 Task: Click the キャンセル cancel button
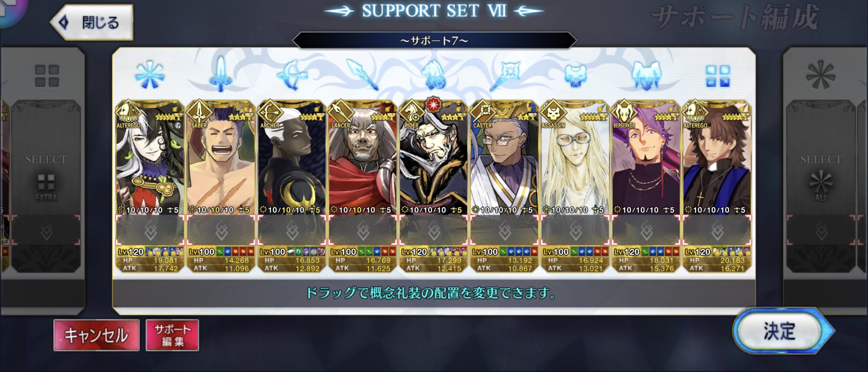tap(96, 335)
